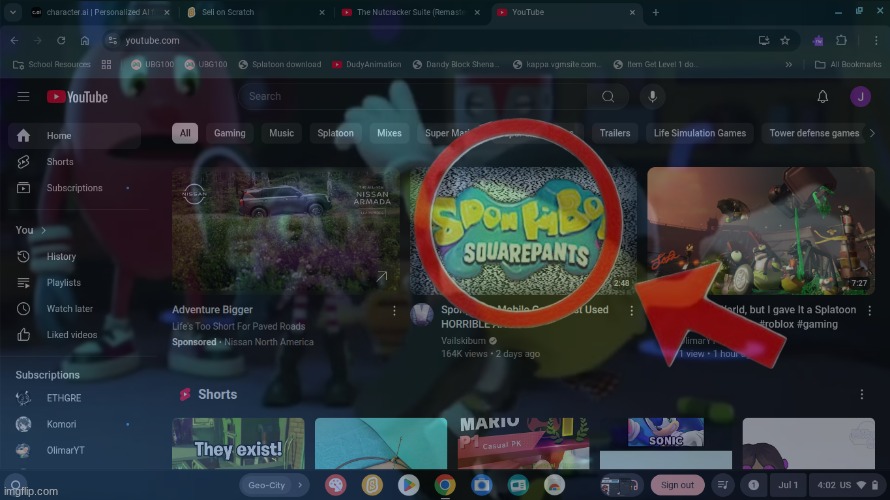Viewport: 890px width, 500px height.
Task: Select the All filter chip
Action: point(185,133)
